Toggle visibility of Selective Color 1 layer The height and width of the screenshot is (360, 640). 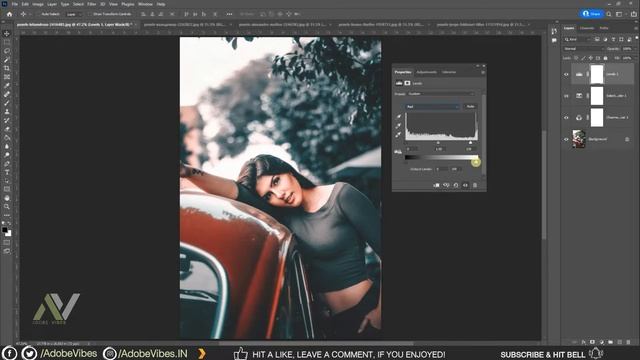click(x=566, y=96)
